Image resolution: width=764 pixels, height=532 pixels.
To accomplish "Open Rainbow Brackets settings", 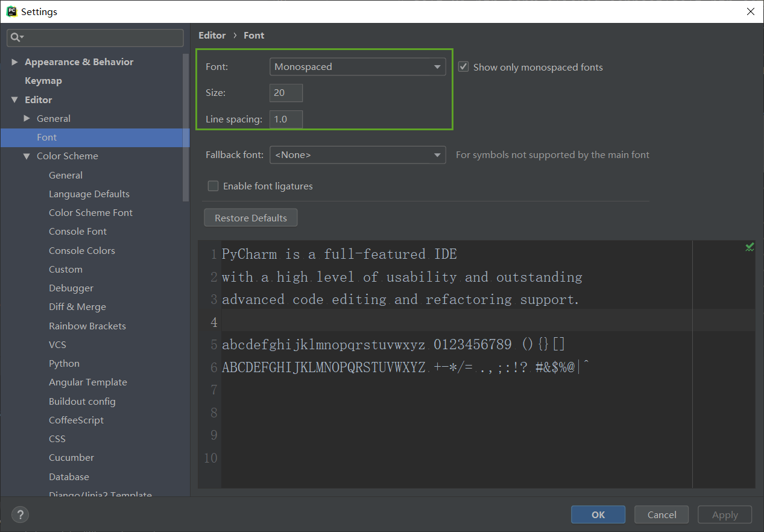I will (87, 326).
